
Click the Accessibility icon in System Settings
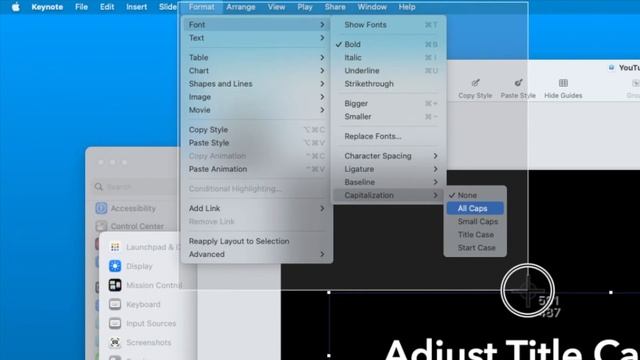coord(101,208)
